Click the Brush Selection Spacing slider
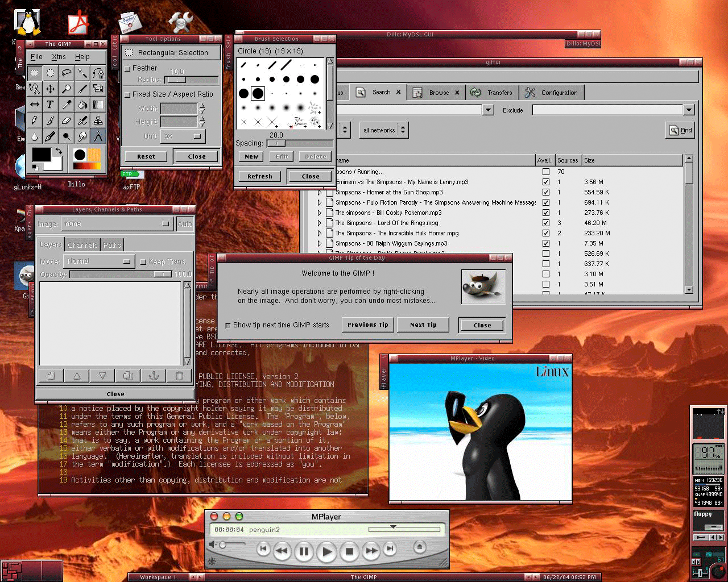 [299, 144]
